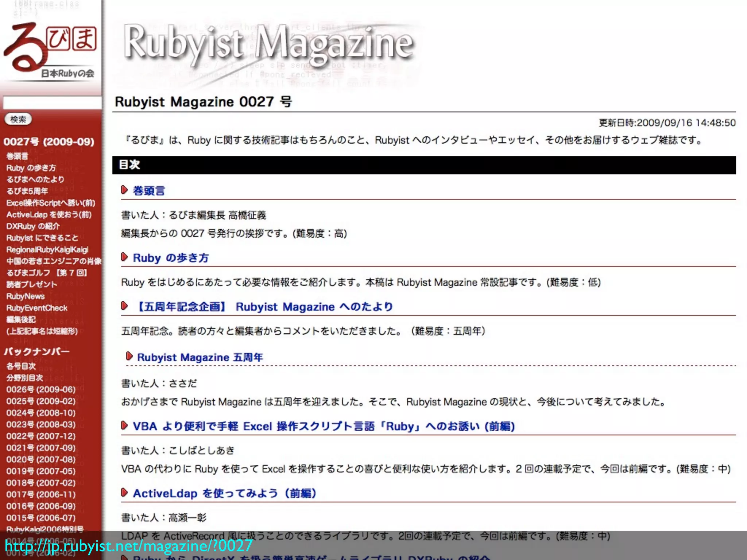Open the 巻頭言 article heading link
This screenshot has width=747, height=560.
[149, 191]
